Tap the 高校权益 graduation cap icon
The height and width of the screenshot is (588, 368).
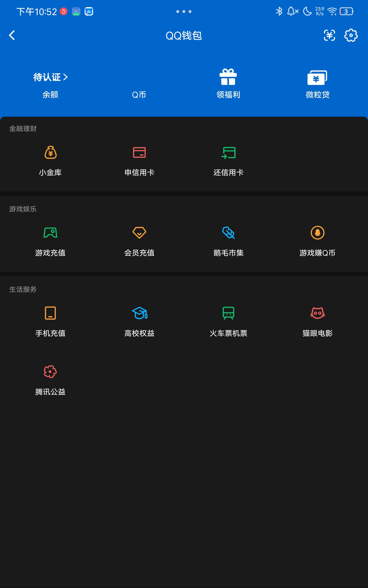coord(140,313)
